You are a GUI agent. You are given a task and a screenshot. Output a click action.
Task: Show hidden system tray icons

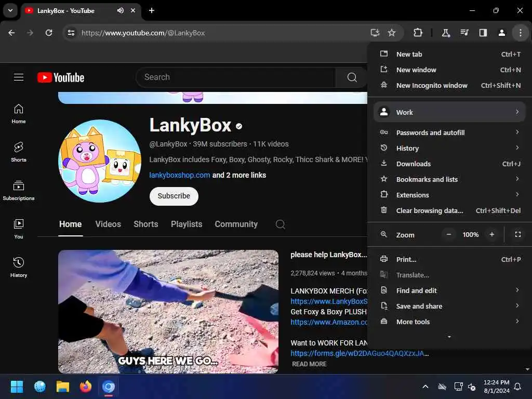coord(425,387)
